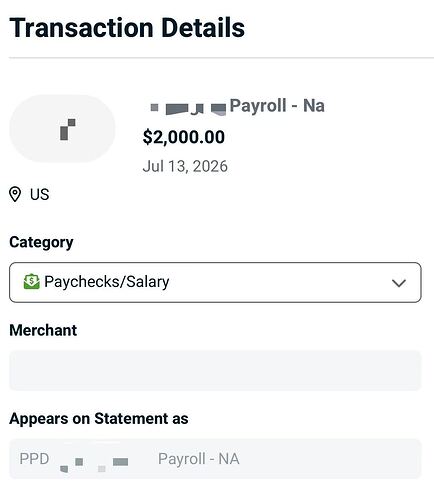Click the empty Merchant input field
Screen dimensions: 434x500
coord(215,370)
